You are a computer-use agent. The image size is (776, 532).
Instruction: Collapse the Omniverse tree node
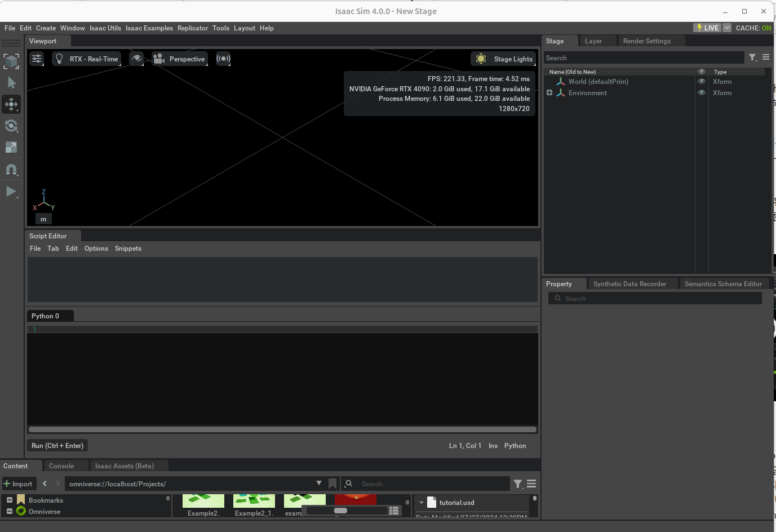click(x=10, y=511)
